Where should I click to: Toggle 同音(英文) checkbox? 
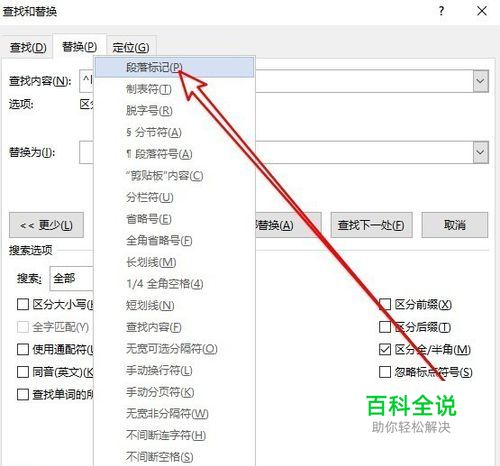[23, 372]
